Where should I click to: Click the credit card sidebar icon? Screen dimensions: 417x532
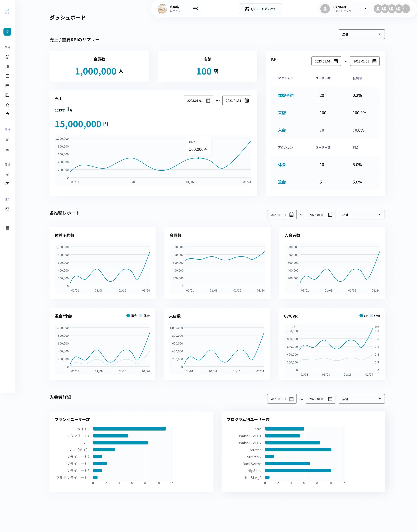pyautogui.click(x=7, y=86)
